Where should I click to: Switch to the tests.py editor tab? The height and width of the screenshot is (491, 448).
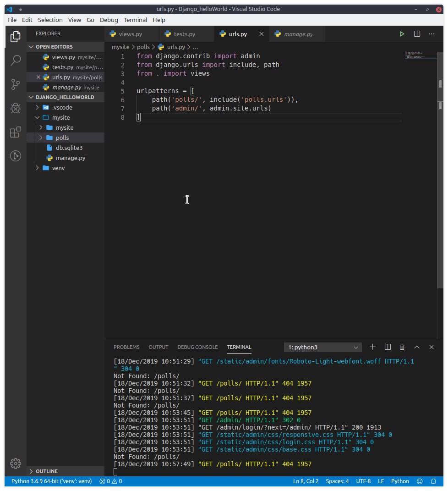186,34
